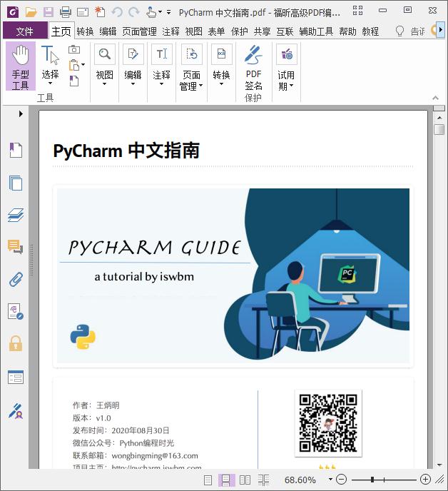Click the zoom out minus button
This screenshot has height=491, width=448.
(x=341, y=479)
